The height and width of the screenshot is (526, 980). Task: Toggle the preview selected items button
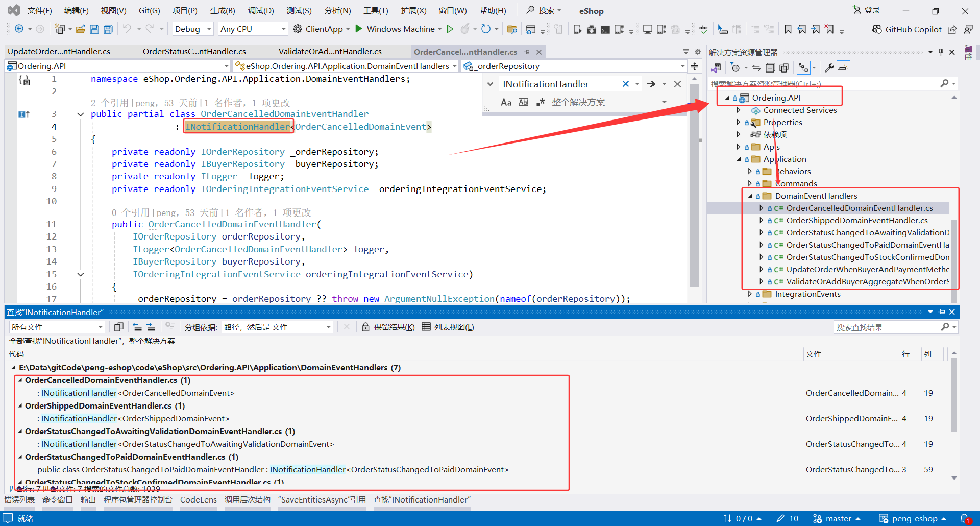click(x=843, y=68)
